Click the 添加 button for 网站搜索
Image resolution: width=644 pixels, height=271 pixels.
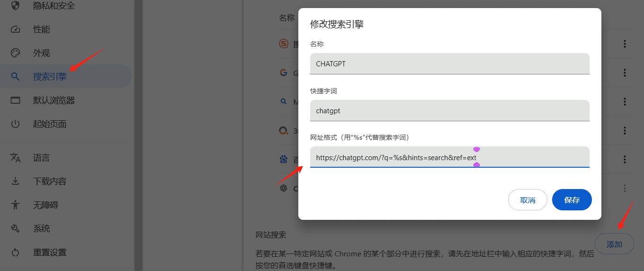coord(614,244)
